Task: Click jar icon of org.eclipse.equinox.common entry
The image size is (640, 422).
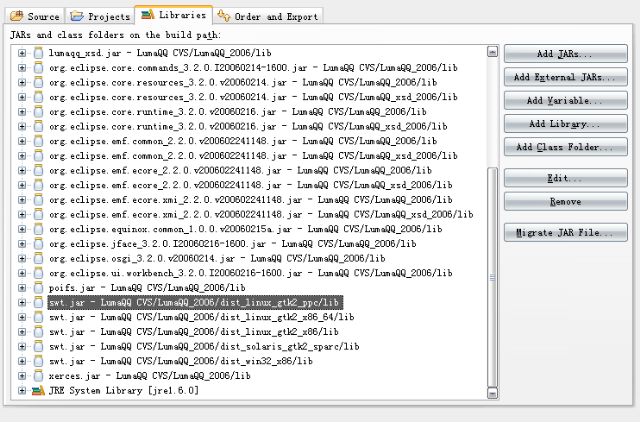Action: click(x=38, y=229)
